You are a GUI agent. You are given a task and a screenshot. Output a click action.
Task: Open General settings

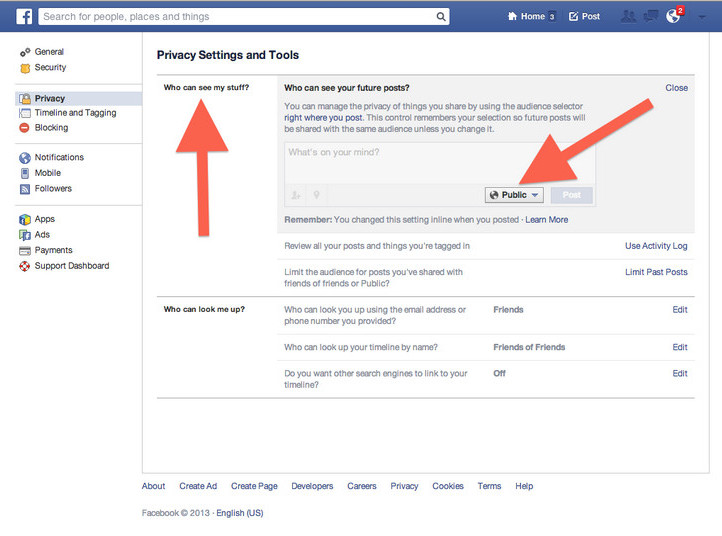[x=49, y=52]
